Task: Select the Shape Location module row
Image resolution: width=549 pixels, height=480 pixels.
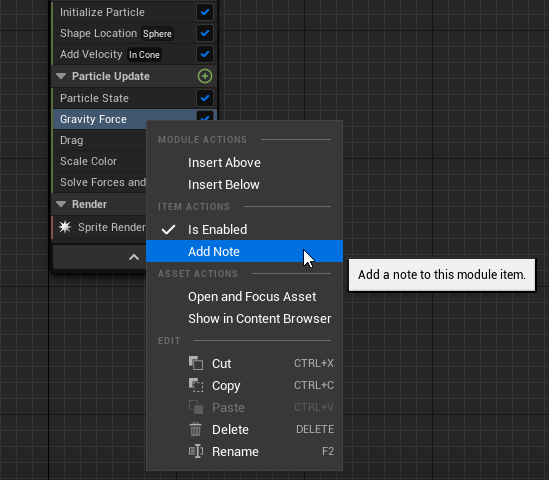Action: [x=134, y=33]
